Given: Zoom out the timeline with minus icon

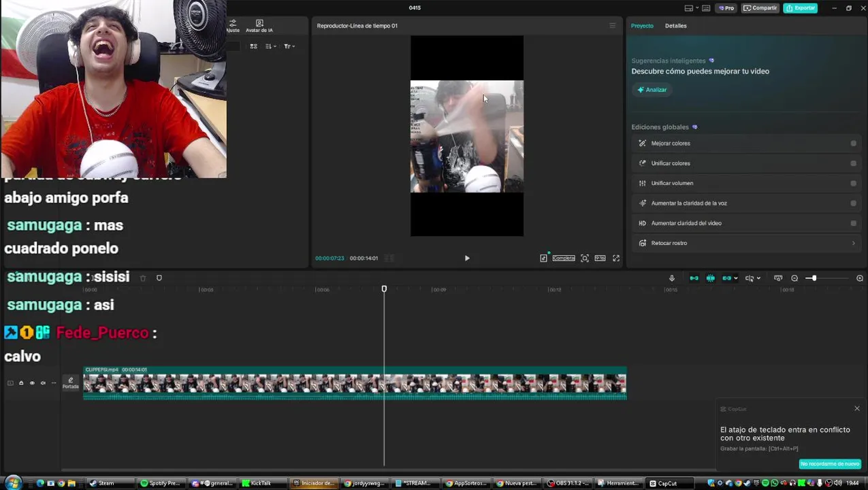Looking at the screenshot, I should pyautogui.click(x=794, y=278).
